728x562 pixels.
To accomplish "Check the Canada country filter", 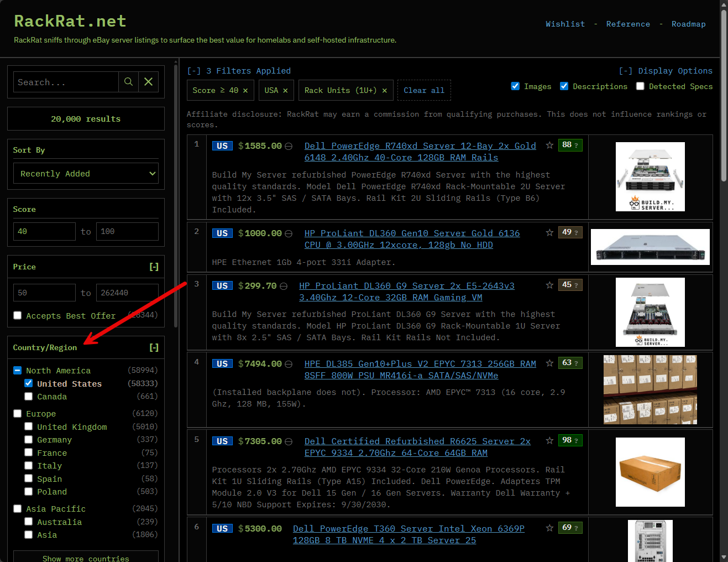I will click(29, 396).
